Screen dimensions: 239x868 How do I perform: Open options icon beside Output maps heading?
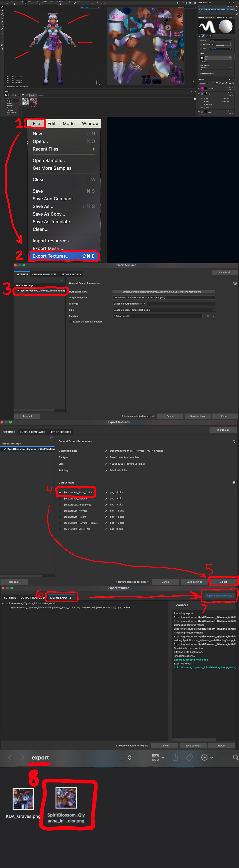pyautogui.click(x=234, y=482)
